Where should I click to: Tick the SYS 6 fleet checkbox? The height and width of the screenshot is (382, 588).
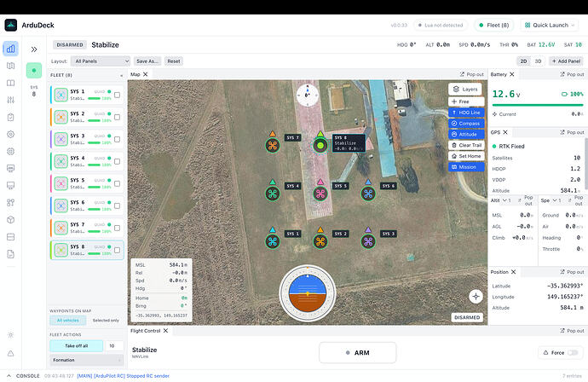117,205
